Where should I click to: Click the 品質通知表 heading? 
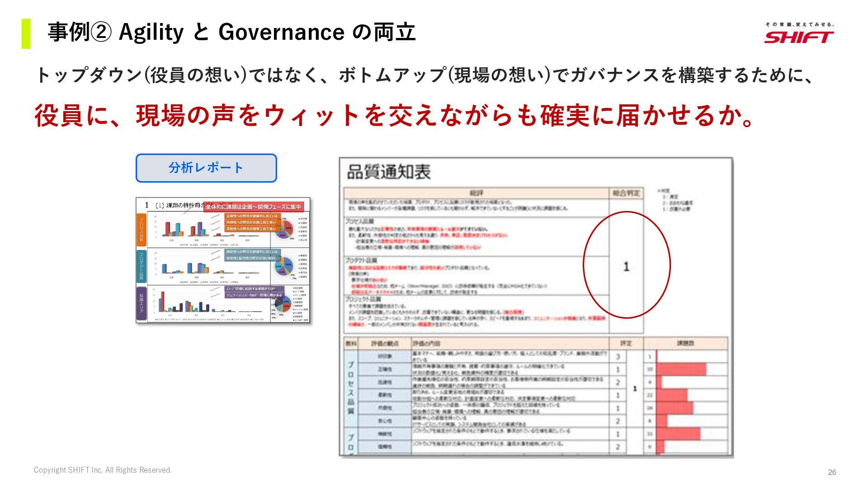(x=388, y=172)
